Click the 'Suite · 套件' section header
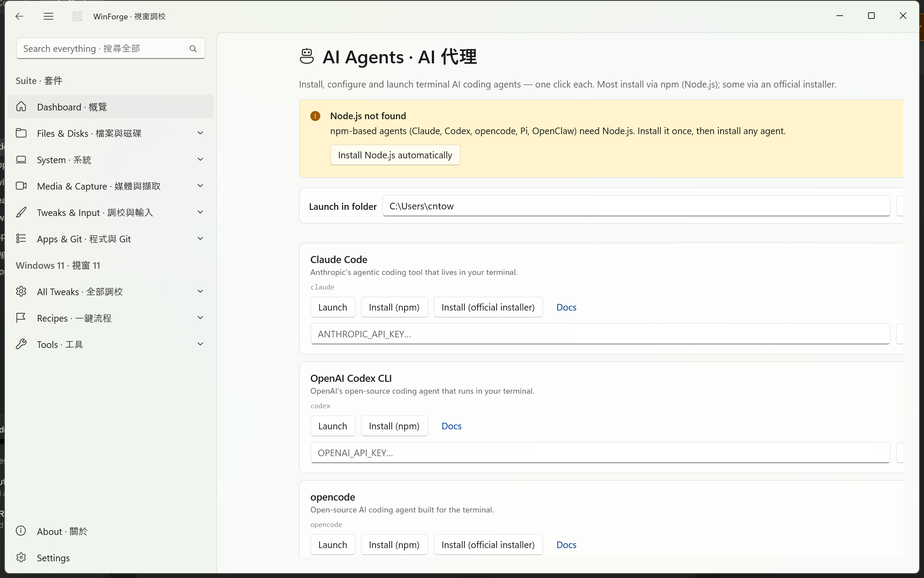 pos(39,81)
